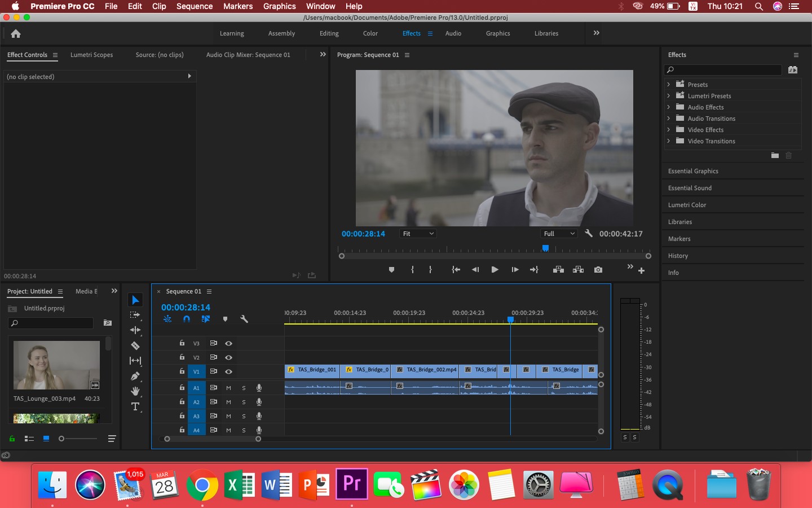Show more workspaces overflow chevron
Image resolution: width=812 pixels, height=508 pixels.
597,33
